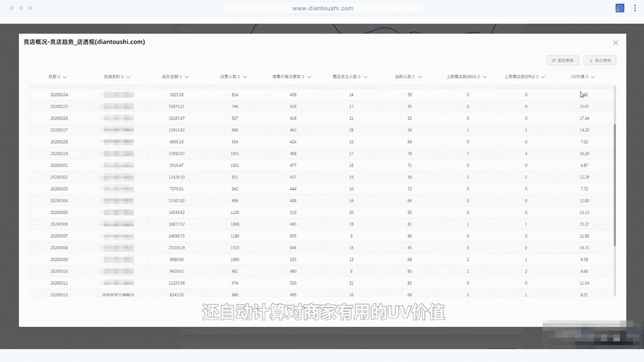
Task: Open the 上新商品数(SKU) column filter chevron
Action: point(485,77)
